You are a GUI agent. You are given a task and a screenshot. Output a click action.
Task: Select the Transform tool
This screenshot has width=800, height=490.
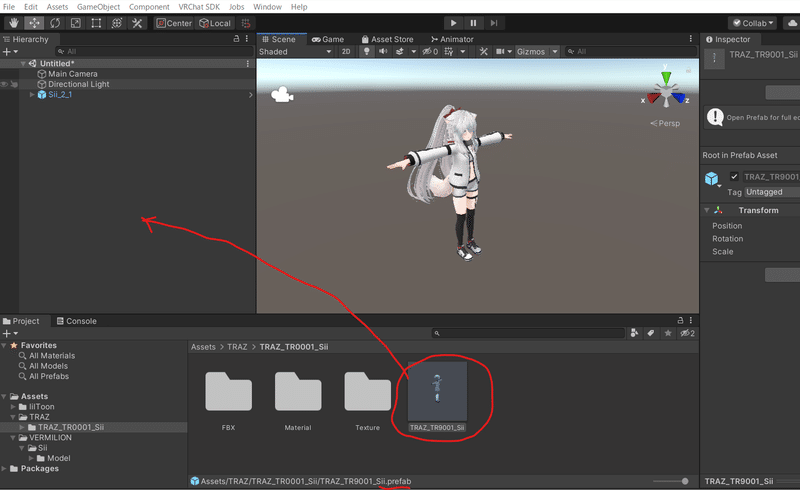click(x=117, y=23)
